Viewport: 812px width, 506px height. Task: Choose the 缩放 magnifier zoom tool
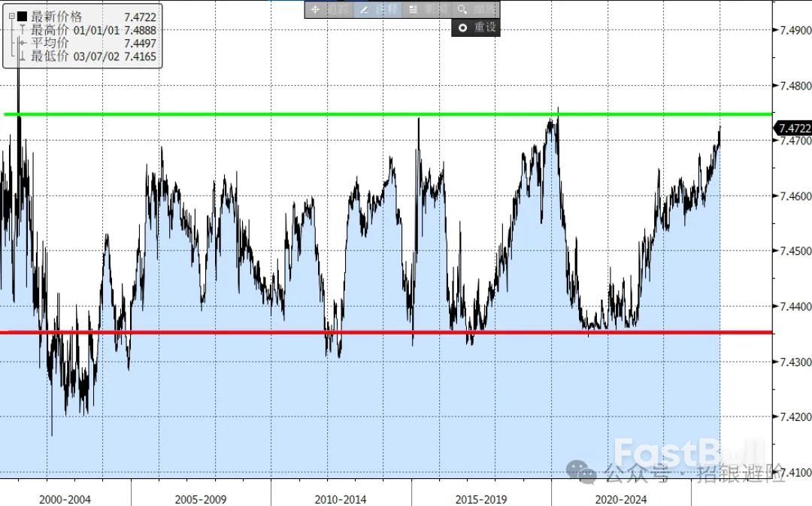(x=477, y=10)
